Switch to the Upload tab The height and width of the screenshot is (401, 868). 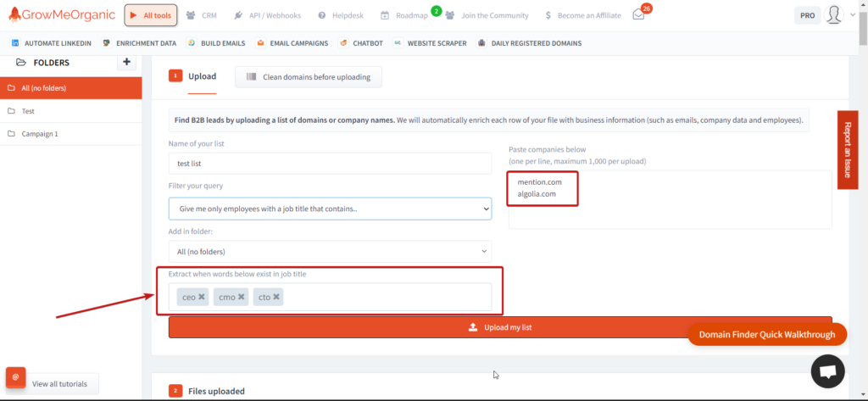[202, 76]
